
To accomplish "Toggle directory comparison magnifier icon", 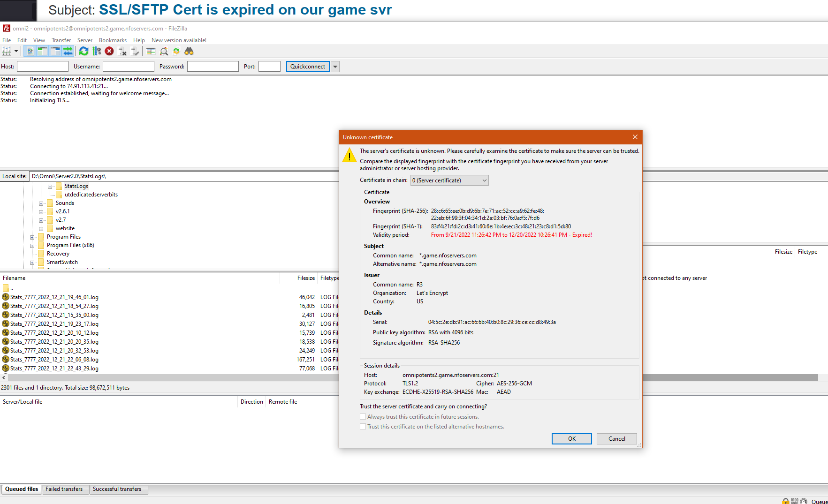I will click(x=164, y=51).
